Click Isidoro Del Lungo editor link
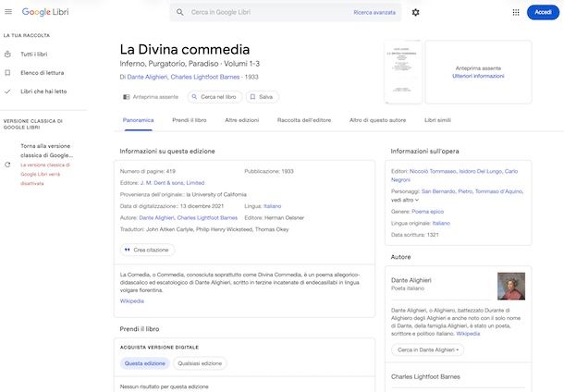564x392 pixels. coord(480,172)
